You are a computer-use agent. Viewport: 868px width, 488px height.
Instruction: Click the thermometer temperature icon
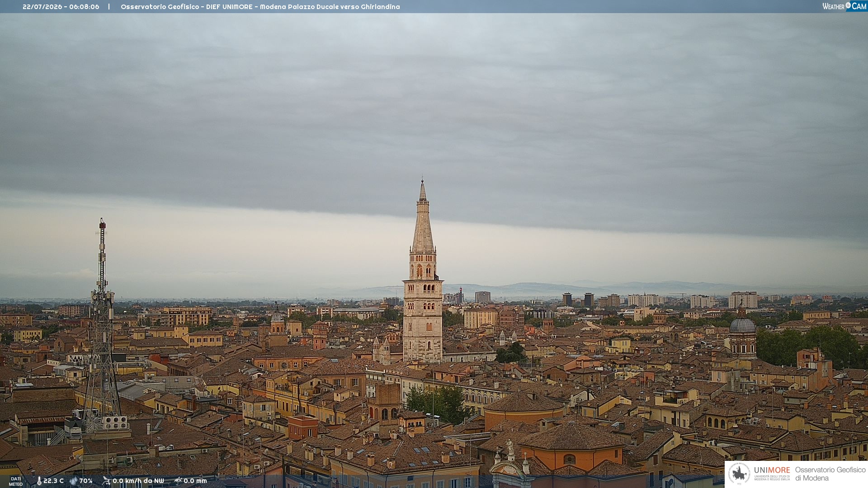(39, 481)
